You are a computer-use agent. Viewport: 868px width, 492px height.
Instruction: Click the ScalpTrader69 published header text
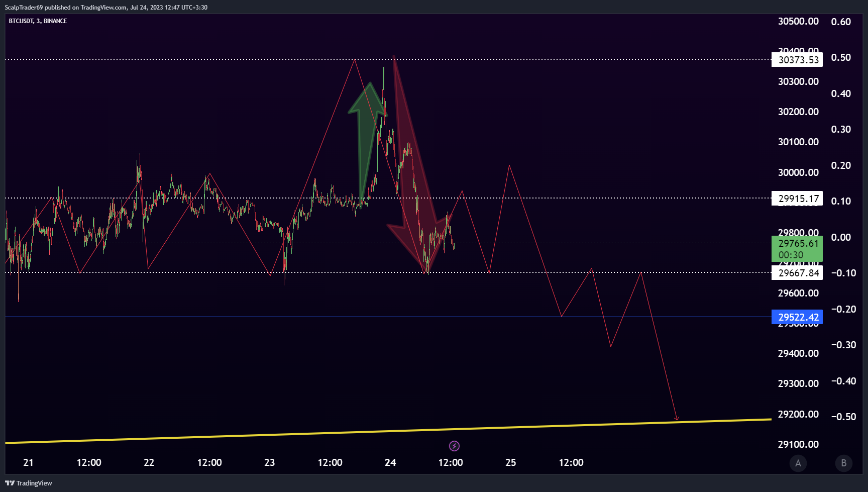pos(106,8)
